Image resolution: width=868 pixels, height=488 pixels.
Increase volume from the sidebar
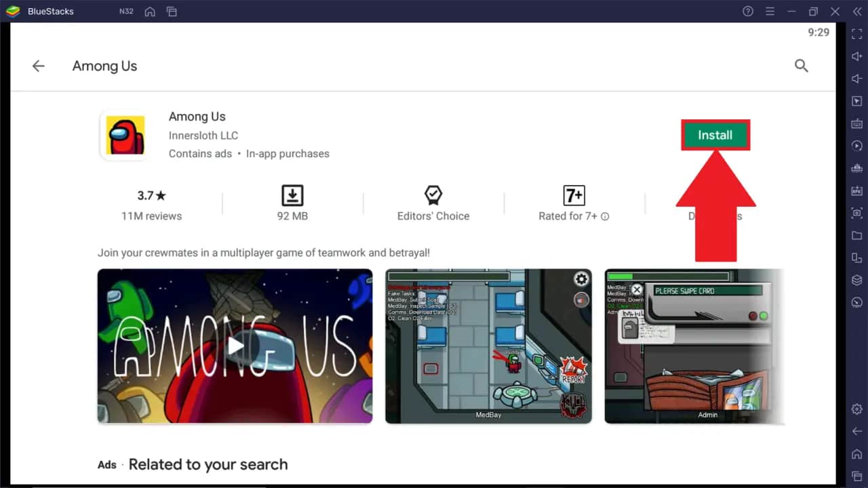click(x=856, y=56)
